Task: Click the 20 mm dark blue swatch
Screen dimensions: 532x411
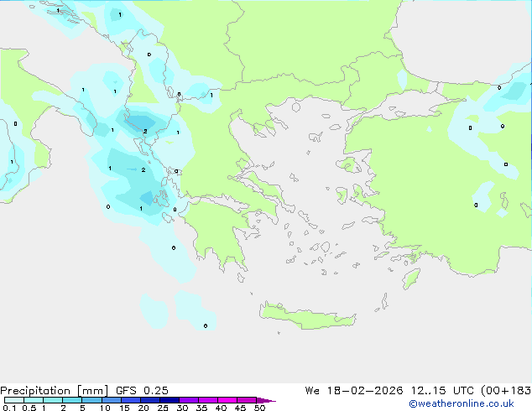Action: click(x=150, y=400)
